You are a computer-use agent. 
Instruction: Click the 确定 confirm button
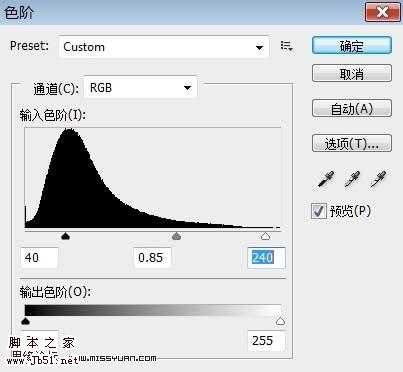pyautogui.click(x=352, y=46)
